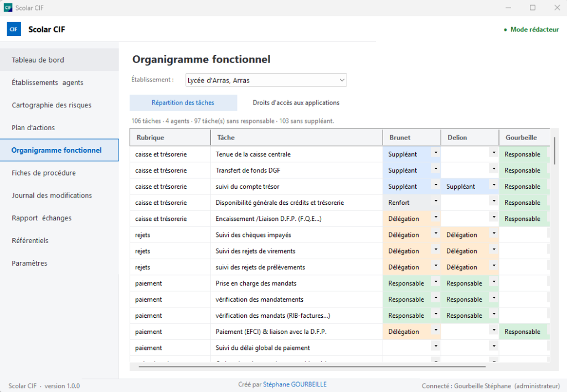Open Delion dropdown for Disponibilité générale des crédits

click(494, 200)
